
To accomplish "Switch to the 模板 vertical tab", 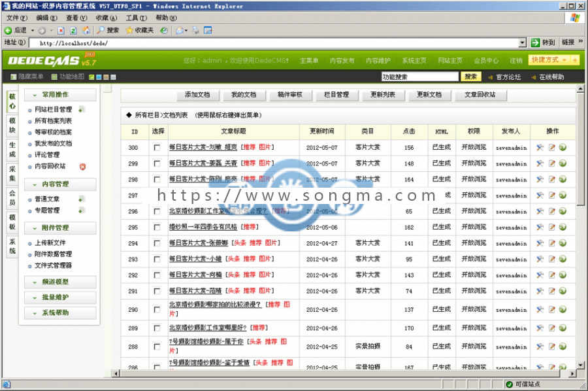I will pyautogui.click(x=12, y=222).
